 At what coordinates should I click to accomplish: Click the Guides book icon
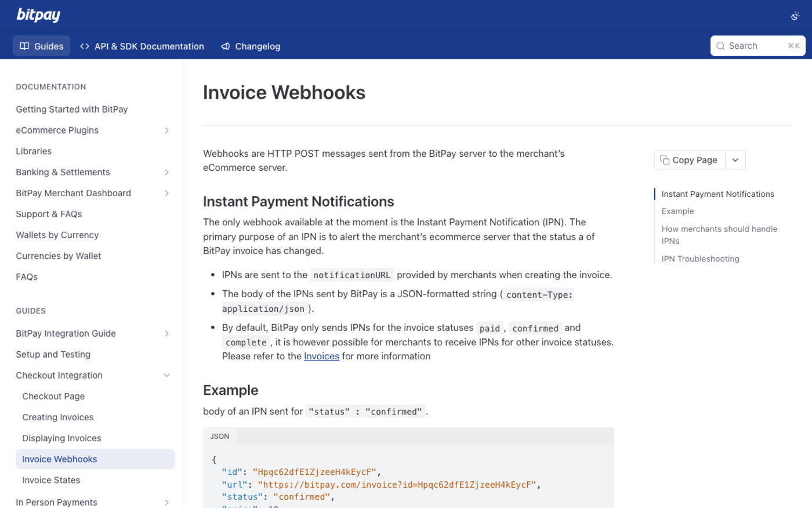tap(24, 46)
